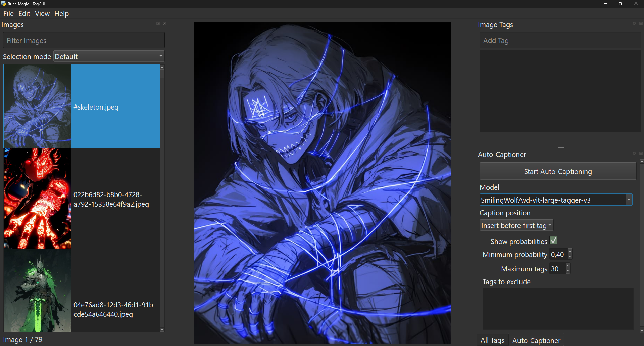Open the Selection mode dropdown
The height and width of the screenshot is (346, 644).
109,56
